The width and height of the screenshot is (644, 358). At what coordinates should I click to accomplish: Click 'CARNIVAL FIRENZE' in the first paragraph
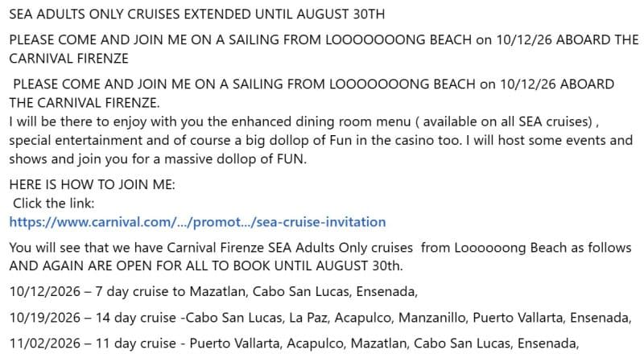69,59
